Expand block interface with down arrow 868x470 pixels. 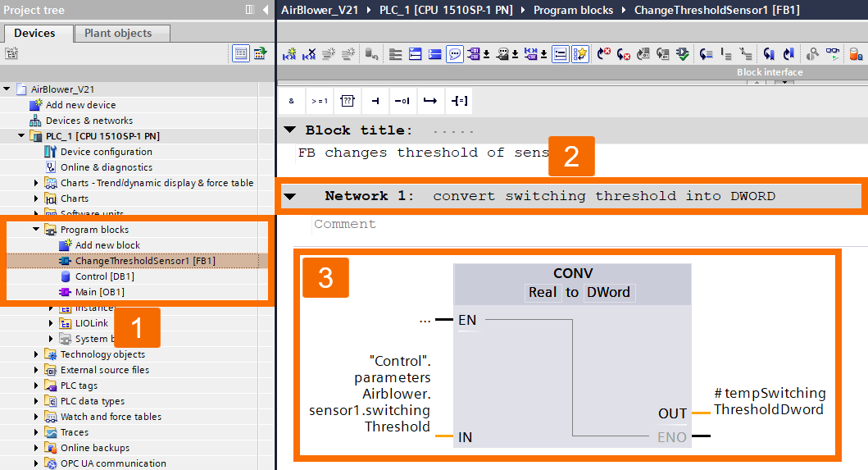[784, 82]
